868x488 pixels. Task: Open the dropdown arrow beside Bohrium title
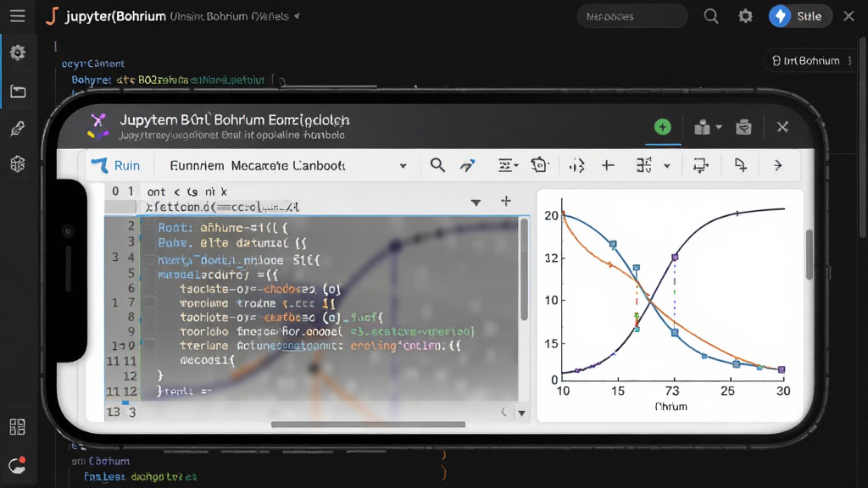click(x=298, y=16)
